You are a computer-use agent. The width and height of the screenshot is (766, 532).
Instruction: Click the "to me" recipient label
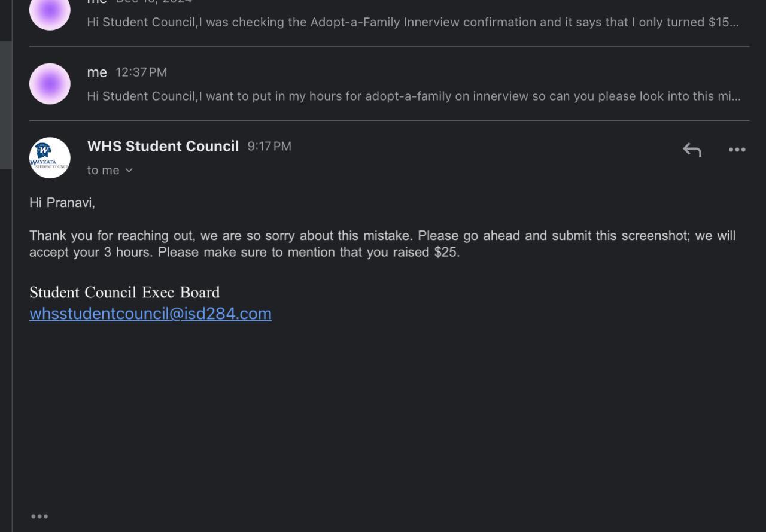103,171
